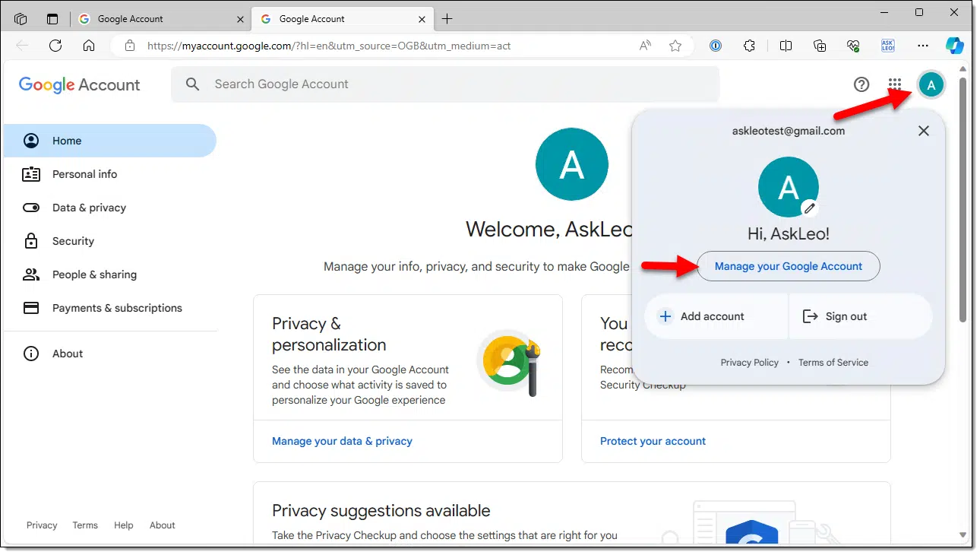The height and width of the screenshot is (555, 980).
Task: Open Payments & subscriptions section
Action: [x=110, y=308]
